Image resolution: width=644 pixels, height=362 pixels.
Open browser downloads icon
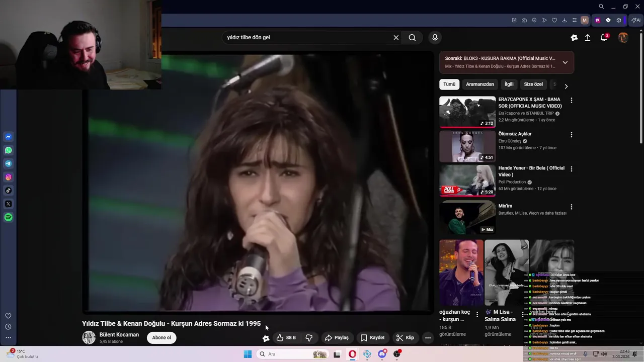565,20
